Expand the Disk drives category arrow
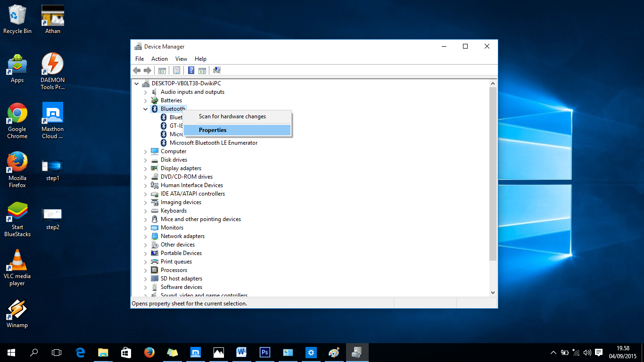Image resolution: width=644 pixels, height=362 pixels. (x=146, y=160)
